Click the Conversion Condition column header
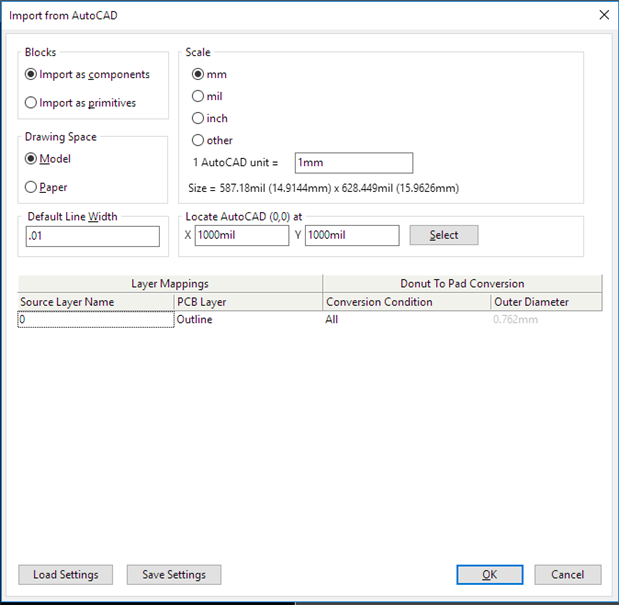The image size is (619, 605). coord(407,302)
